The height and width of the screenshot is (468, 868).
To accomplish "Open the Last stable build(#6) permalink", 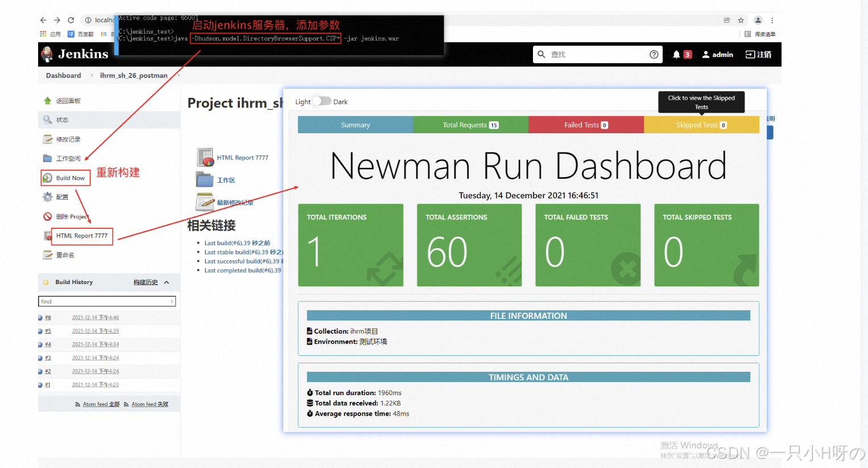I will tap(243, 252).
